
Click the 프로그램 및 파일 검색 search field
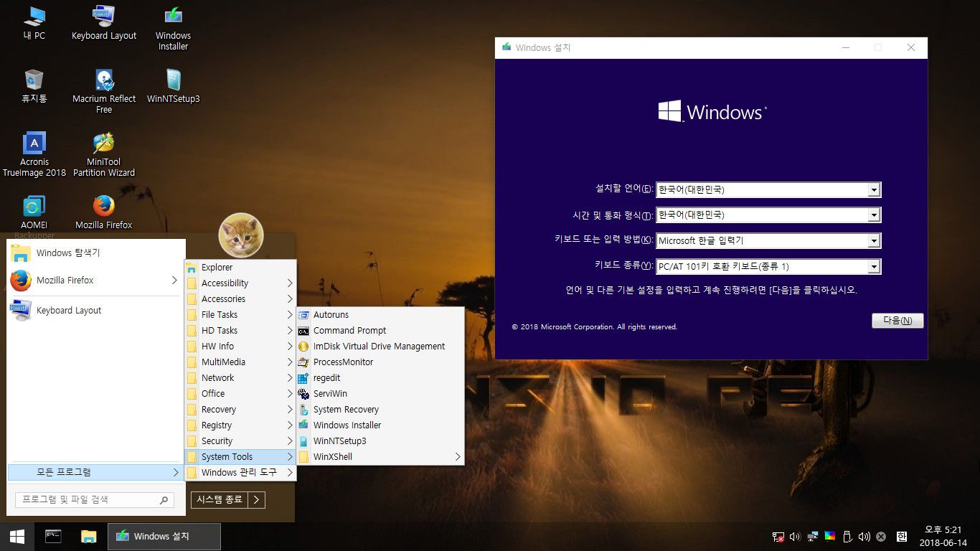point(94,499)
